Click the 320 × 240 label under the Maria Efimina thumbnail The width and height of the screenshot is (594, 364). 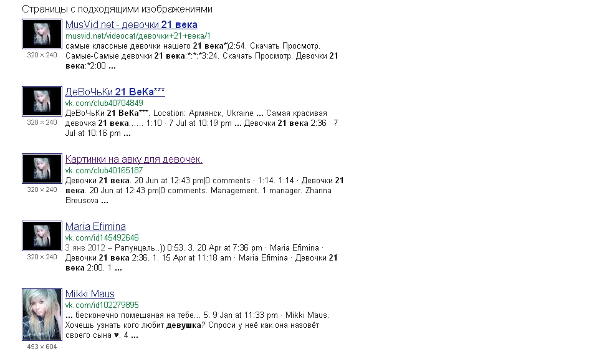coord(42,257)
